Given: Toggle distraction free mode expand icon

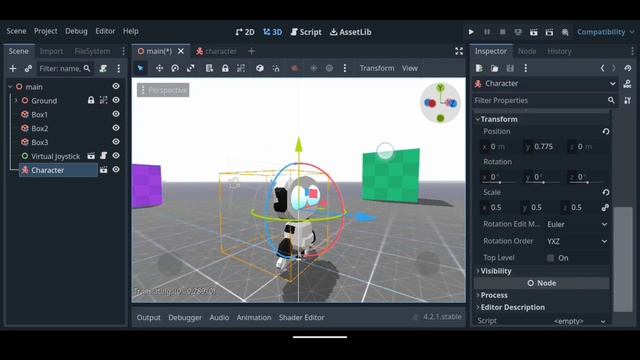Looking at the screenshot, I should pos(459,51).
